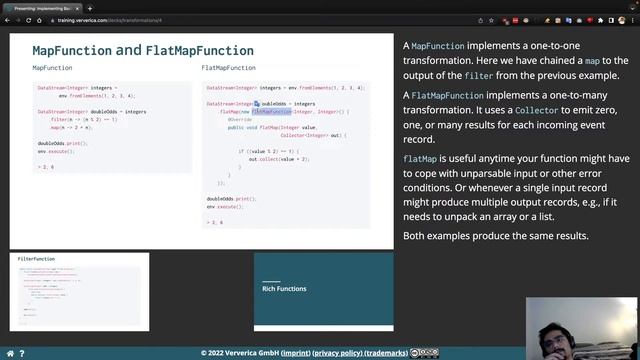Share this page via the share icon
Viewport: 640px width, 360px height.
[x=480, y=20]
